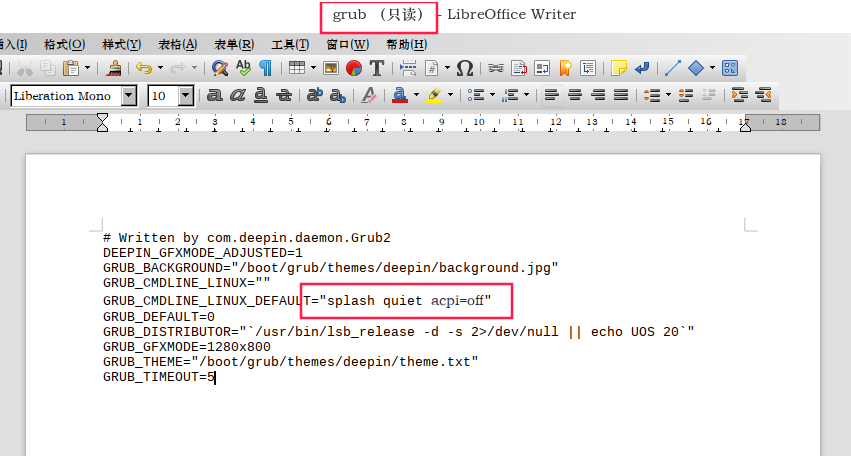The height and width of the screenshot is (456, 851).
Task: Toggle the bulleted list icon
Action: click(476, 96)
